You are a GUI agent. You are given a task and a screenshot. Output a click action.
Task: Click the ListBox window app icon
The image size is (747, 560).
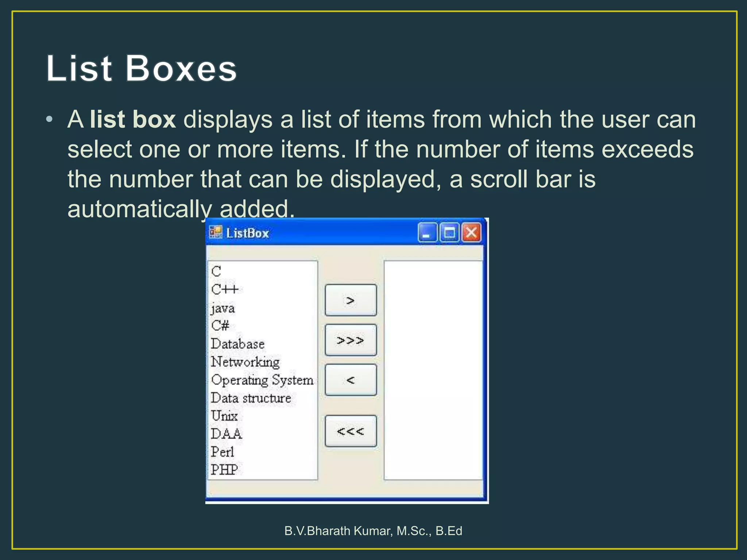coord(215,233)
